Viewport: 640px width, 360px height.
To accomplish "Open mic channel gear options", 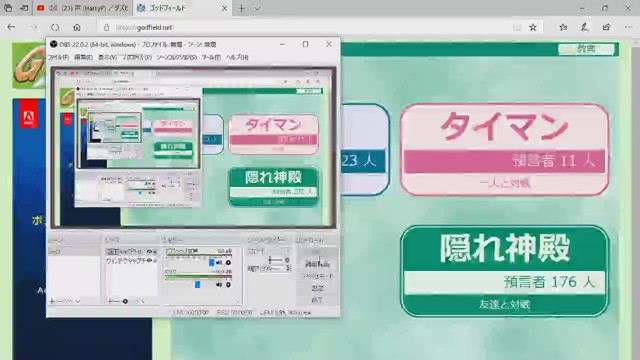I will pyautogui.click(x=228, y=284).
